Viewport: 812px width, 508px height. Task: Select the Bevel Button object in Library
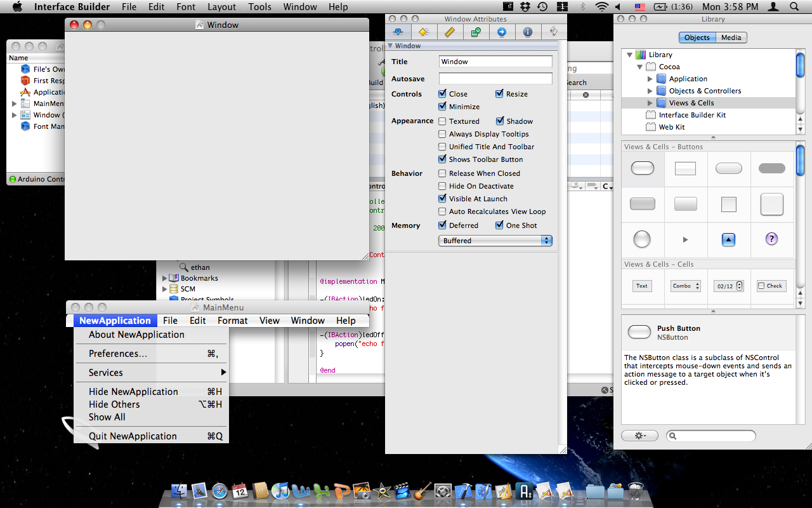[772, 204]
